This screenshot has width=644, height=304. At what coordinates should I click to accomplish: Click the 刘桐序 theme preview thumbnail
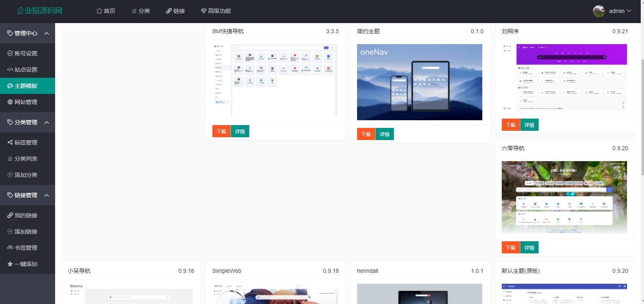[565, 77]
